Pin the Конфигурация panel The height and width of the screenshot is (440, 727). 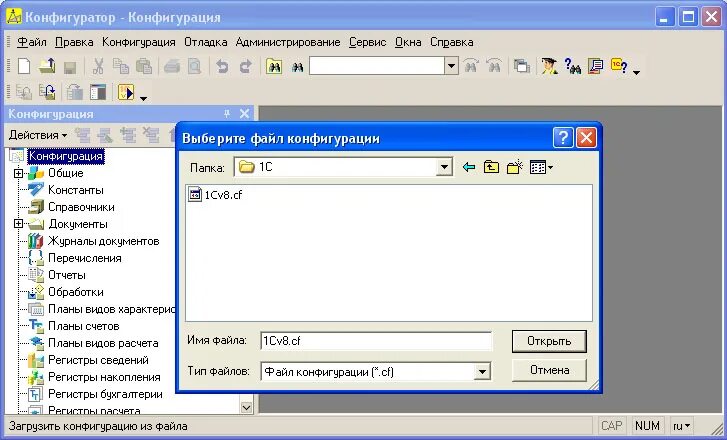tap(227, 114)
